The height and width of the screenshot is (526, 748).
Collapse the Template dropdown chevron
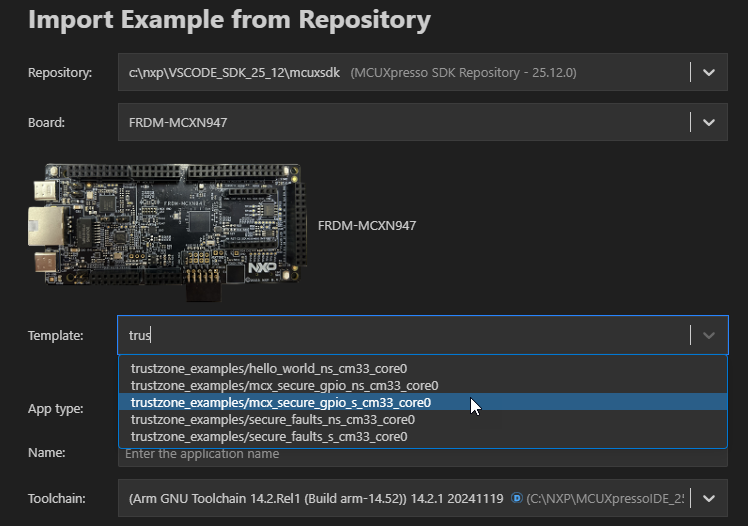click(x=708, y=335)
